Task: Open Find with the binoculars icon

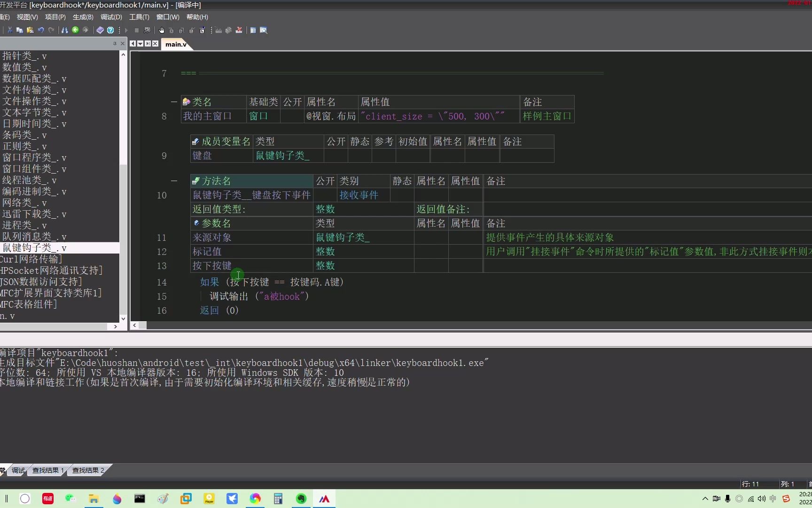Action: 65,30
